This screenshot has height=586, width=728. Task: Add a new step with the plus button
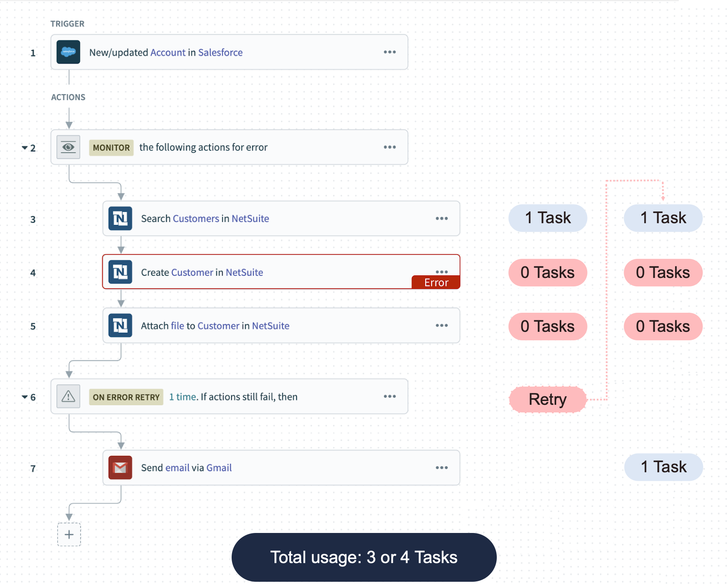click(69, 534)
